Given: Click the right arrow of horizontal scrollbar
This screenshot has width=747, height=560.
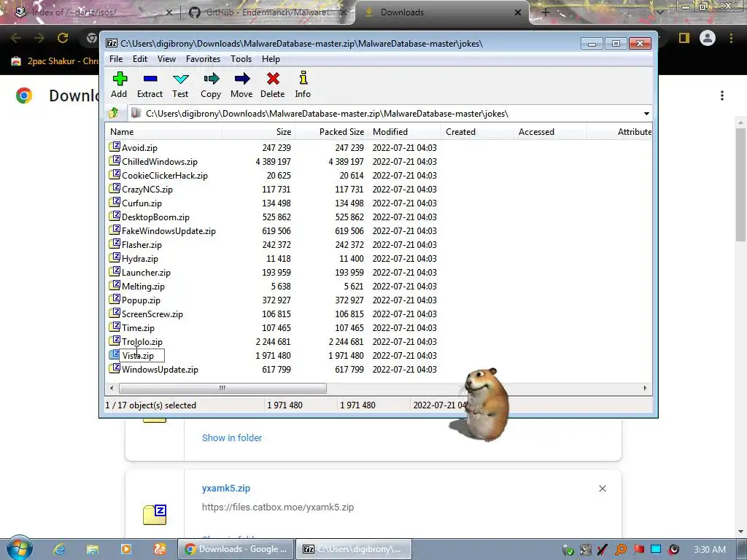Looking at the screenshot, I should pos(645,388).
